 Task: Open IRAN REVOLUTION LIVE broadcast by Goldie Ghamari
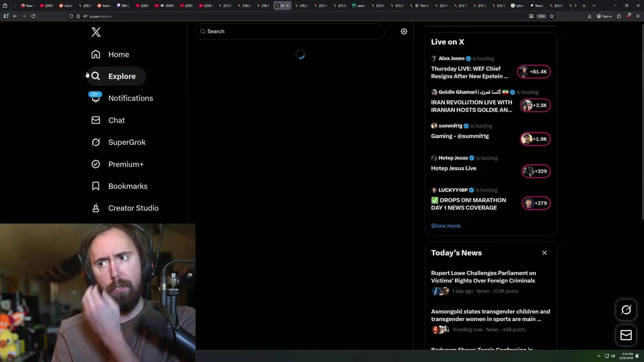click(x=471, y=106)
